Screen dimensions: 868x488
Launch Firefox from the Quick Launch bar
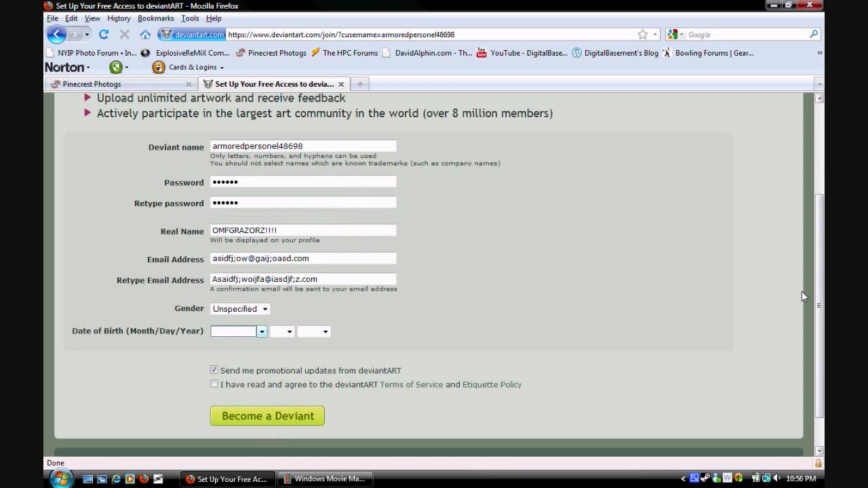(144, 479)
